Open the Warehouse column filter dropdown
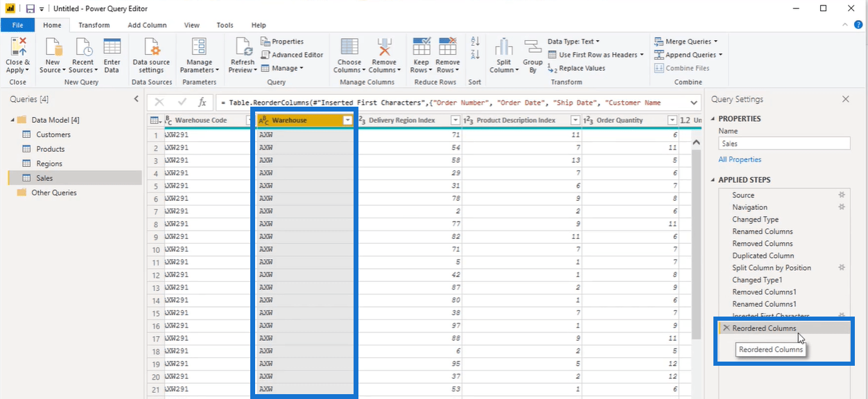The image size is (868, 399). [347, 120]
